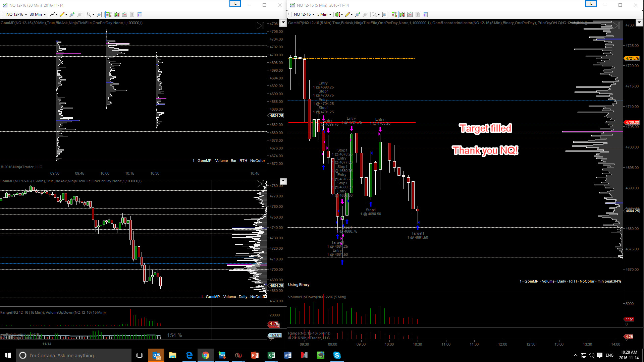Jump to latest bar in 5 Min chart
The width and height of the screenshot is (644, 362).
click(x=616, y=26)
